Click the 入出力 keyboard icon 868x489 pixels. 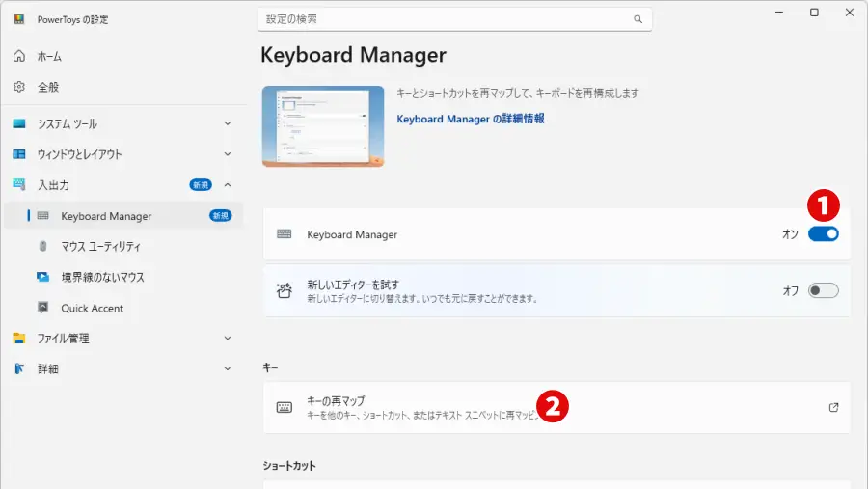pyautogui.click(x=19, y=184)
